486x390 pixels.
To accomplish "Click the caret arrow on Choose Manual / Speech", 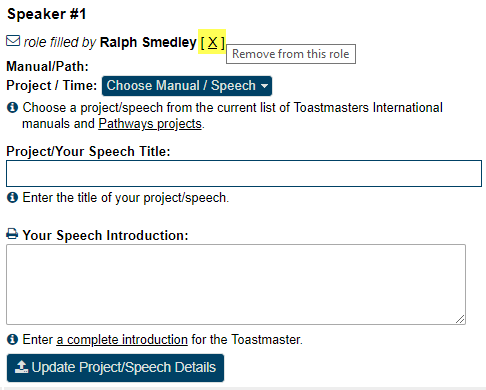I will tap(264, 86).
